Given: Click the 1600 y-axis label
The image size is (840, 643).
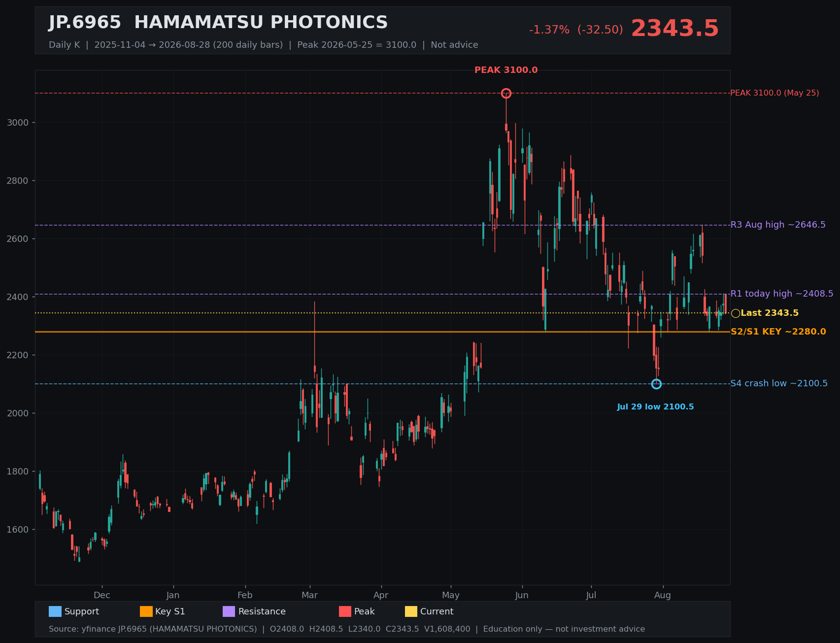Looking at the screenshot, I should [18, 530].
